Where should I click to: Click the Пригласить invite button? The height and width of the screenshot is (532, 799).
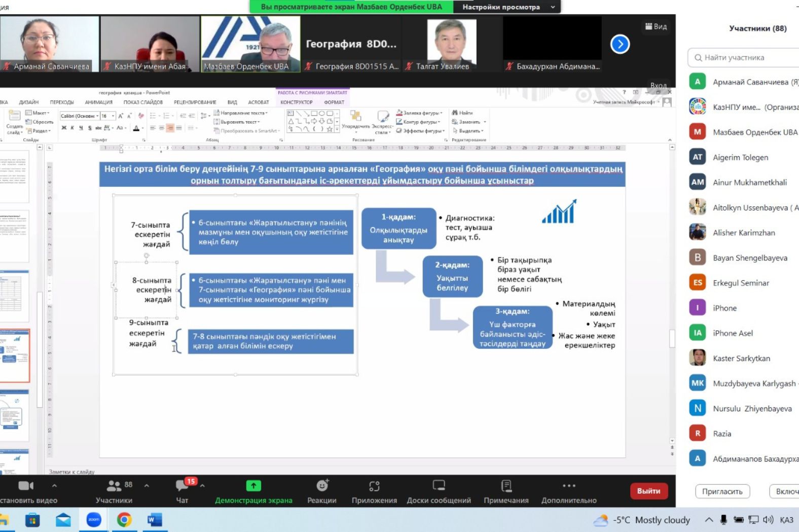coord(722,491)
